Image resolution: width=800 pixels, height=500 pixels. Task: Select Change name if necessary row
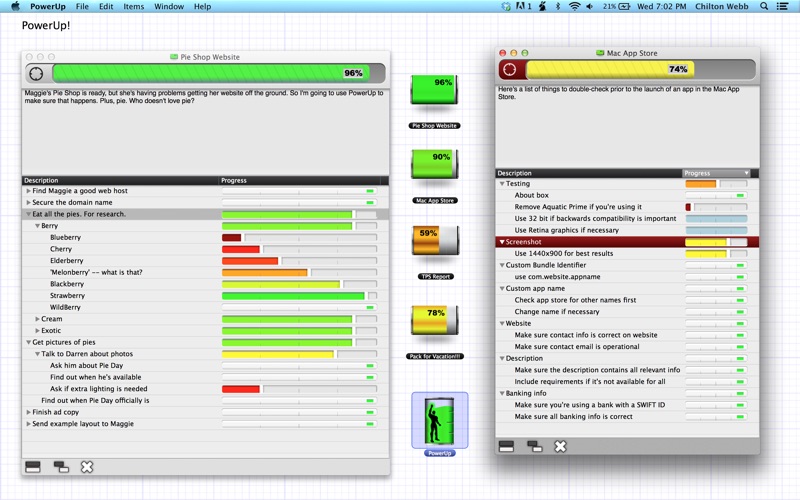pos(627,312)
